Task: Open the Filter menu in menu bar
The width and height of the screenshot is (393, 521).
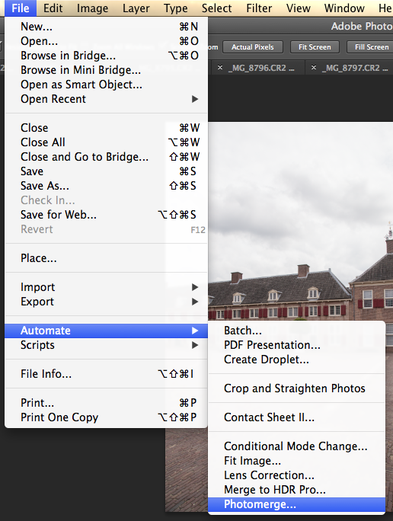Action: [259, 8]
